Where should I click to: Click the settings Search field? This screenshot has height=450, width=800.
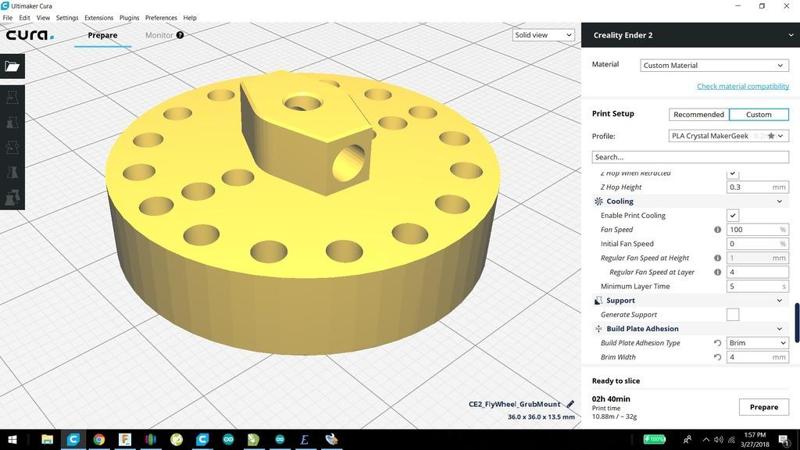point(690,157)
